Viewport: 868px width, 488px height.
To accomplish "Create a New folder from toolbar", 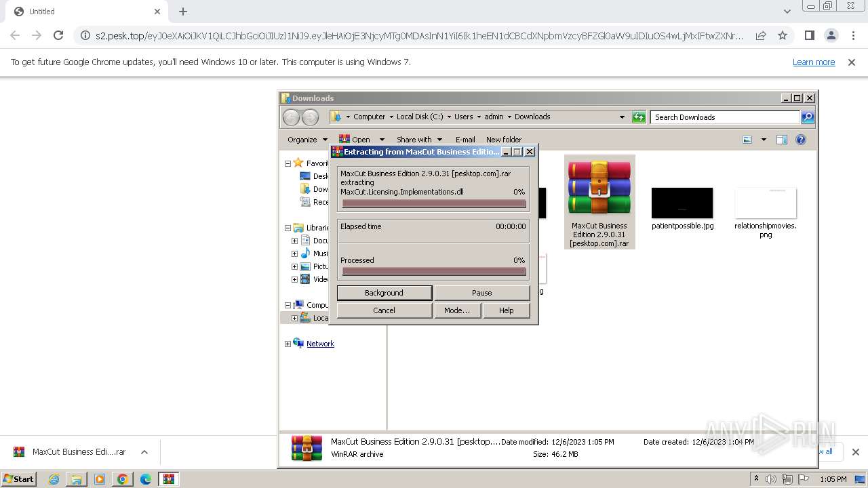I will [504, 140].
